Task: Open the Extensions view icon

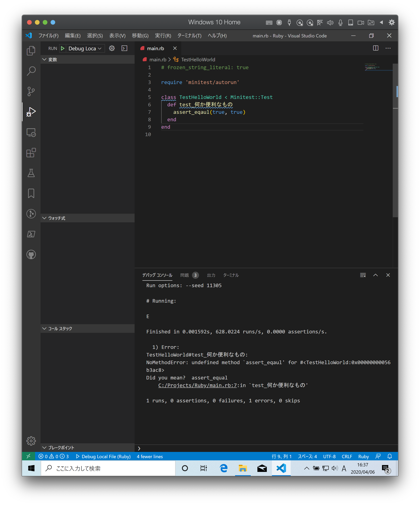Action: (31, 153)
